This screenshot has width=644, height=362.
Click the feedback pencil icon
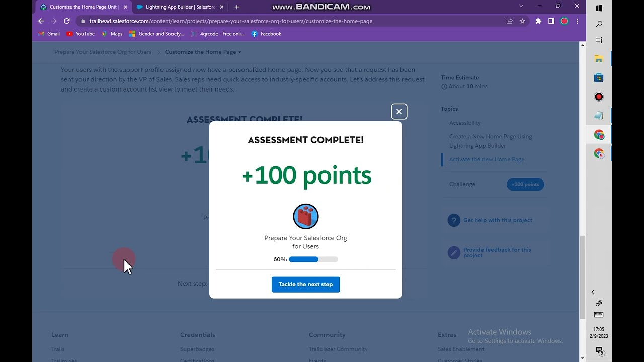[x=454, y=252]
